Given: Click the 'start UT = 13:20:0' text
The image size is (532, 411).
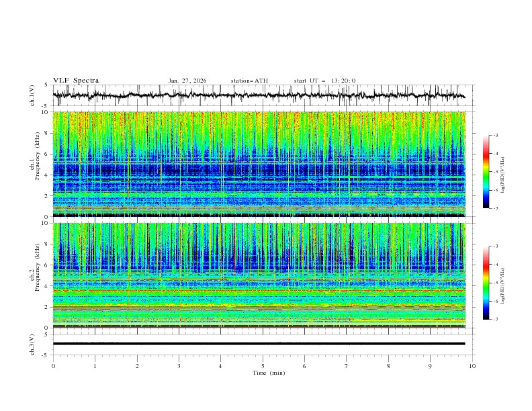Looking at the screenshot, I should [324, 81].
